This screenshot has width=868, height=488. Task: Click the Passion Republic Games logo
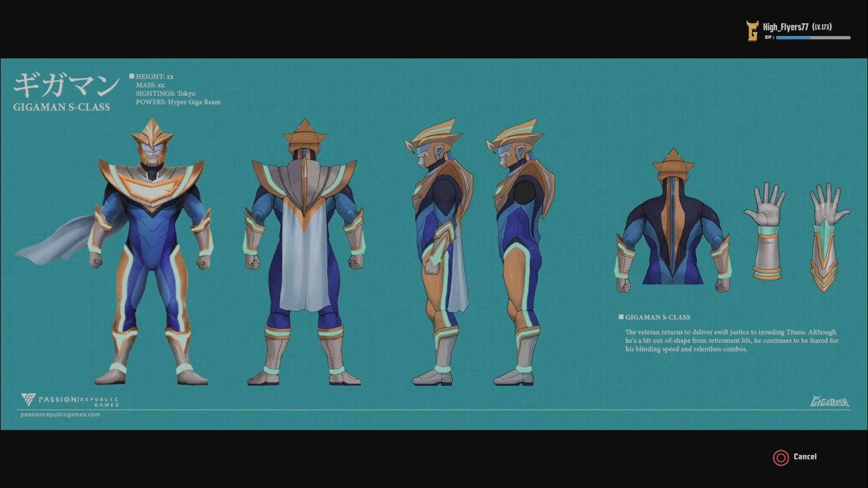tap(69, 400)
